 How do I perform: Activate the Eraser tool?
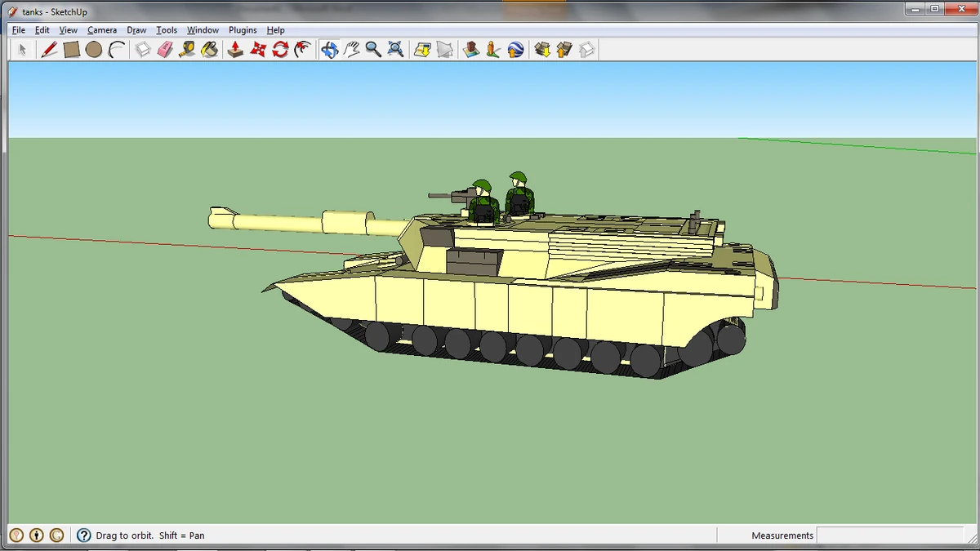[x=163, y=49]
